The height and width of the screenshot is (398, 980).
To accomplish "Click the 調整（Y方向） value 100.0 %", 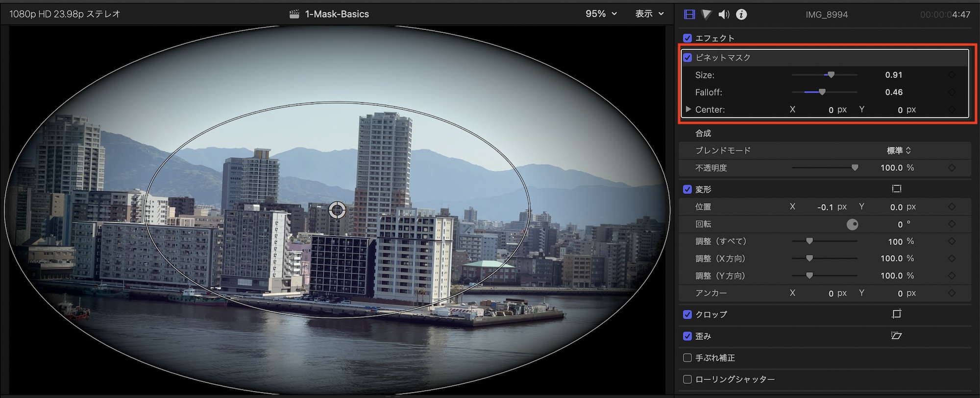I will (x=897, y=276).
